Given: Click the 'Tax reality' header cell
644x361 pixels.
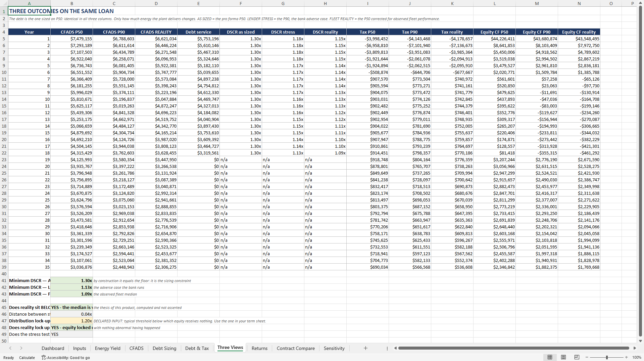Looking at the screenshot, I should (x=452, y=32).
